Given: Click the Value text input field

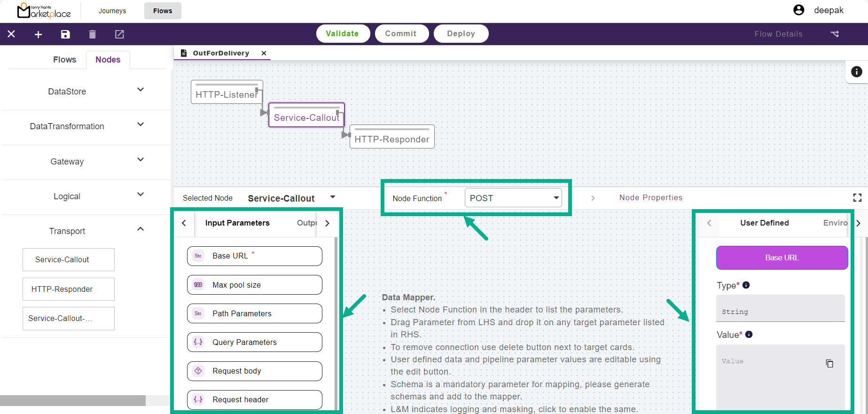Looking at the screenshot, I should point(771,376).
